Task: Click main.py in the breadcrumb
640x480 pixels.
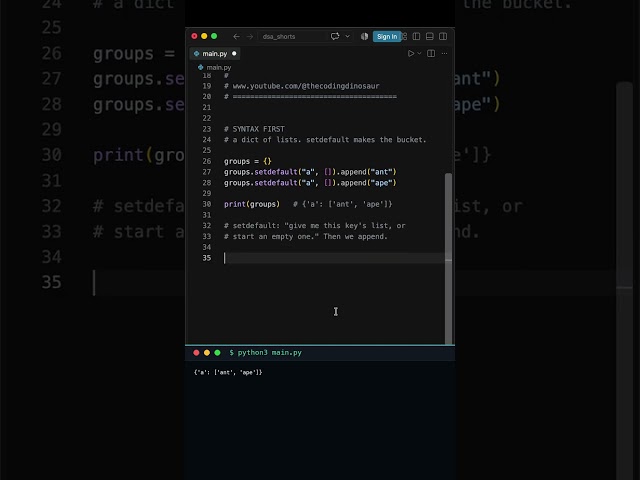Action: point(218,67)
